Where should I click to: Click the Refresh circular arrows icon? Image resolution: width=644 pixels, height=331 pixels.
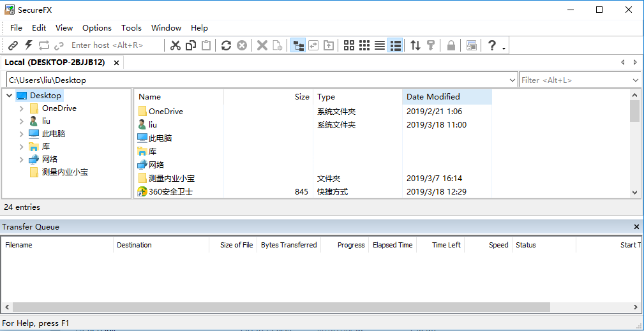point(227,45)
